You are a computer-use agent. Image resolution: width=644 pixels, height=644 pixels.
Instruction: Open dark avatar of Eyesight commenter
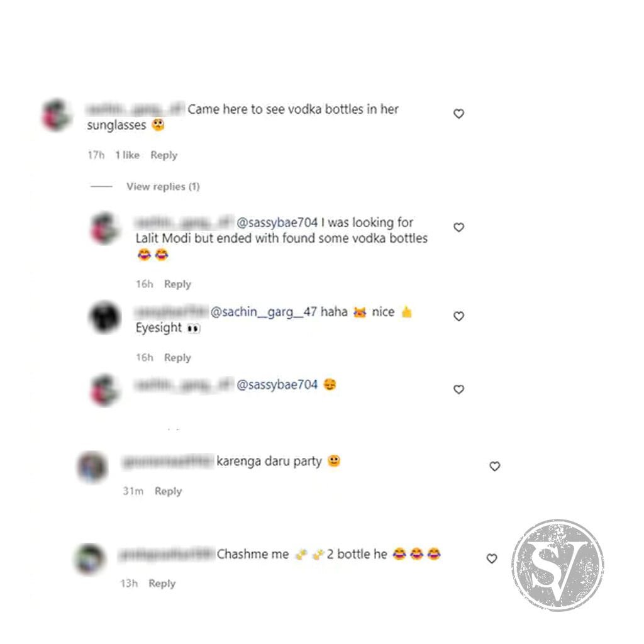pyautogui.click(x=105, y=317)
